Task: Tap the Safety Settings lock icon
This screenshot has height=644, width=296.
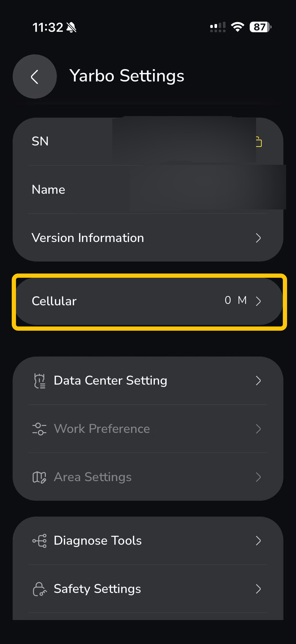Action: [x=39, y=589]
